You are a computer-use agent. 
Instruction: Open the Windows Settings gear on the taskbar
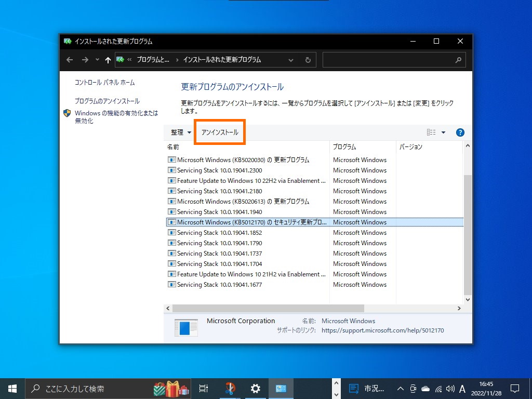(x=255, y=388)
